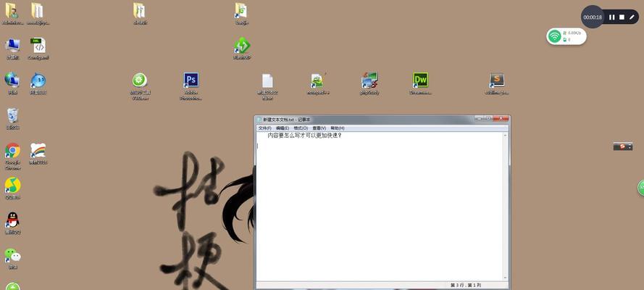Open the 编辑(E) menu in Notepad
The image size is (644, 290).
click(283, 128)
